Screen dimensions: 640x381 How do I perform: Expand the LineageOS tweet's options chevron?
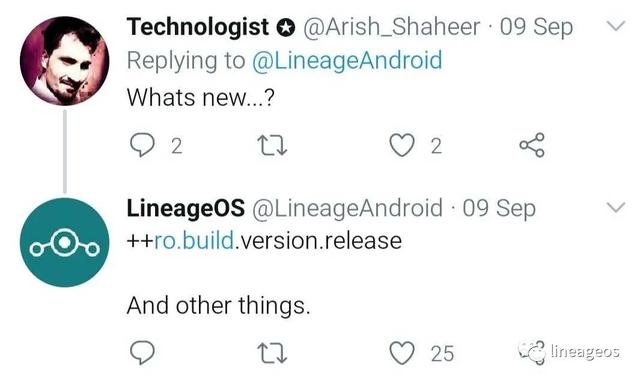click(616, 207)
